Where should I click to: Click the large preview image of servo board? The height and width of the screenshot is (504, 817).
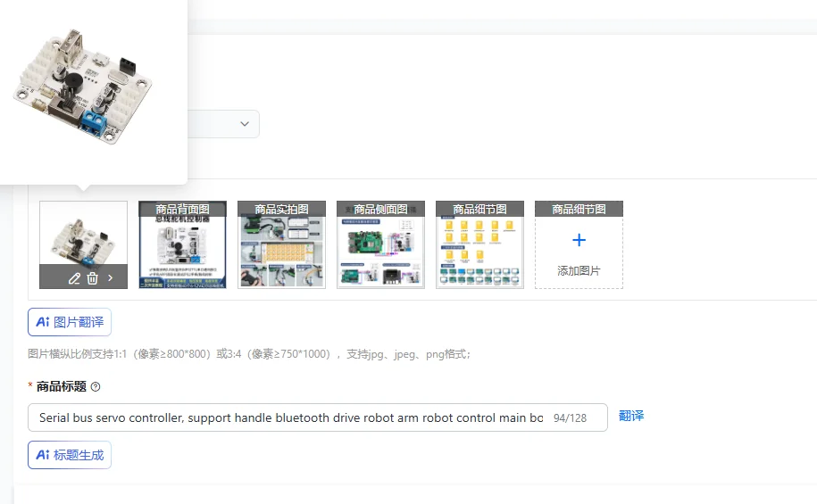(x=82, y=87)
